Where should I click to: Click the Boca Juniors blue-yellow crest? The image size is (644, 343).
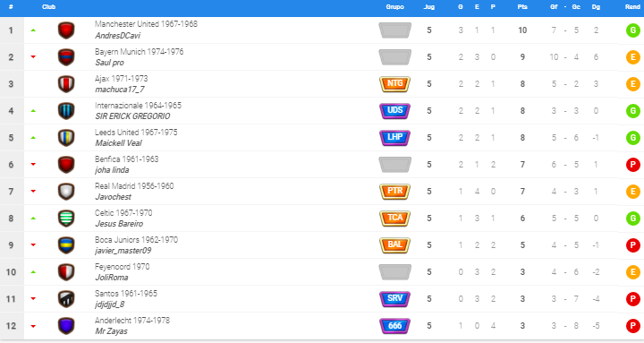click(x=66, y=245)
